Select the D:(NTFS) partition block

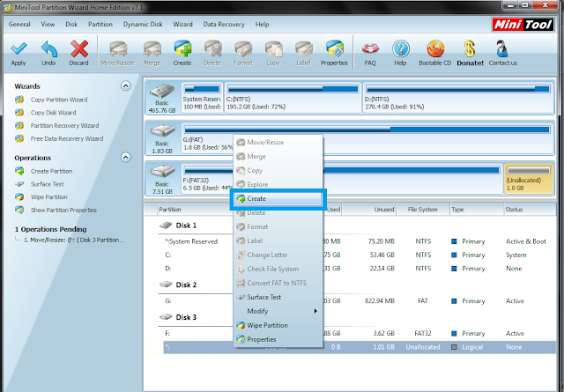pyautogui.click(x=458, y=98)
